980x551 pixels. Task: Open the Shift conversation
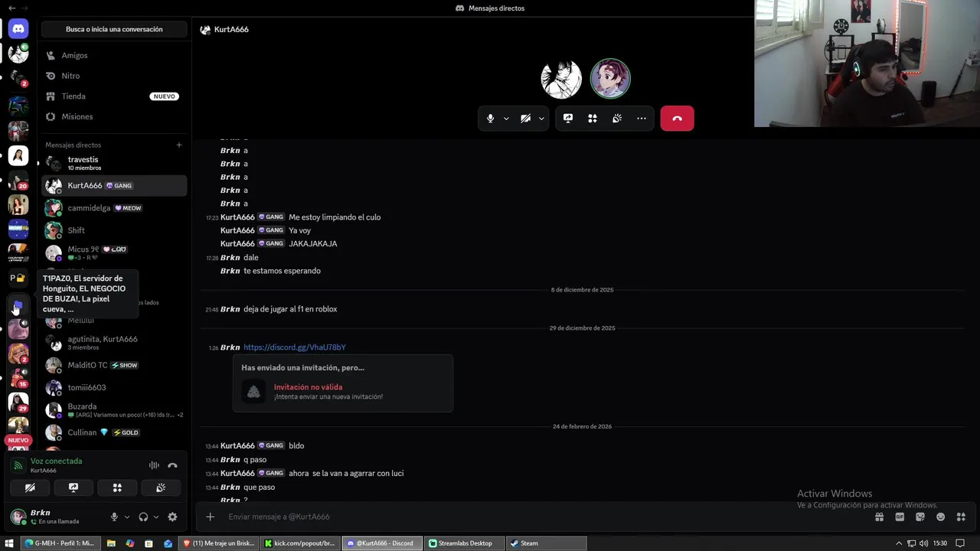click(114, 230)
